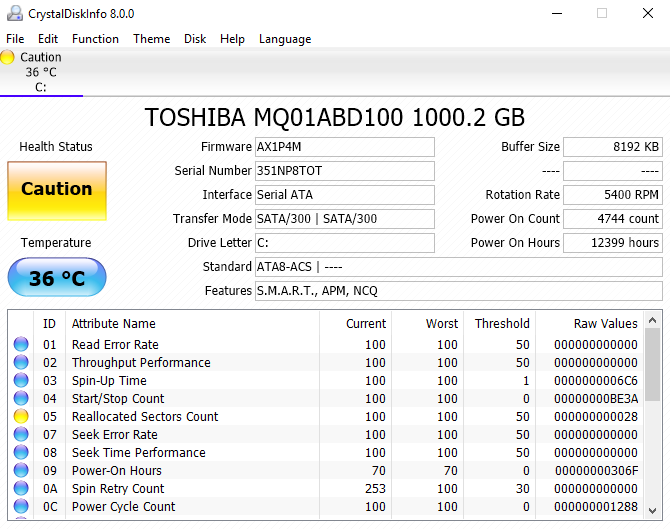Viewport: 670px width, 529px height.
Task: Click the 36 °C temperature button
Action: point(57,277)
